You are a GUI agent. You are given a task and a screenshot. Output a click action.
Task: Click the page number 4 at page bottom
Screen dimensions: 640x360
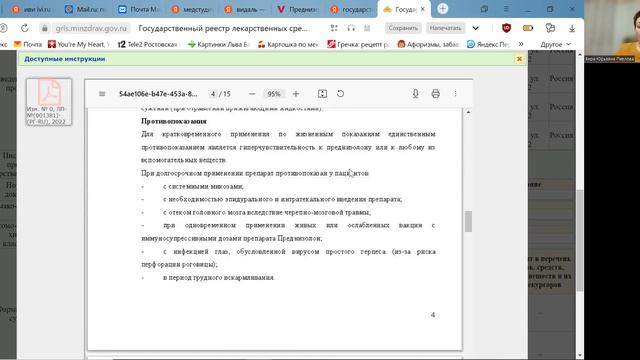tap(433, 315)
